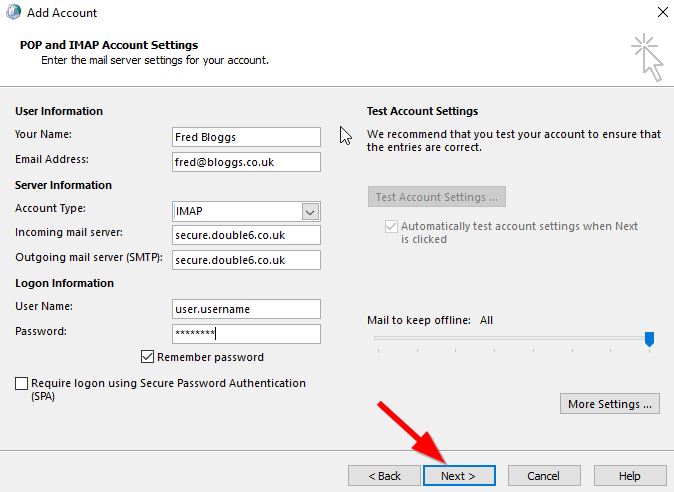Click the Your Name field with Fred Bloggs
This screenshot has width=674, height=492.
click(x=246, y=137)
